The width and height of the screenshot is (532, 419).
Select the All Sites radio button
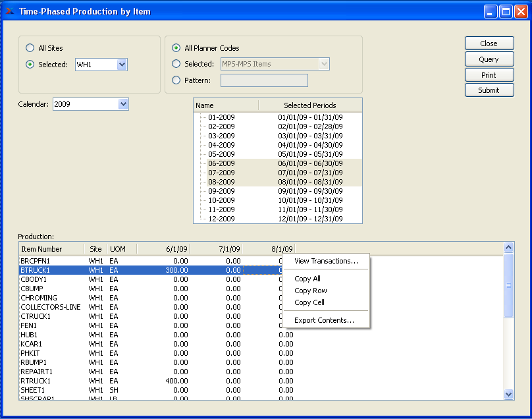coord(30,48)
